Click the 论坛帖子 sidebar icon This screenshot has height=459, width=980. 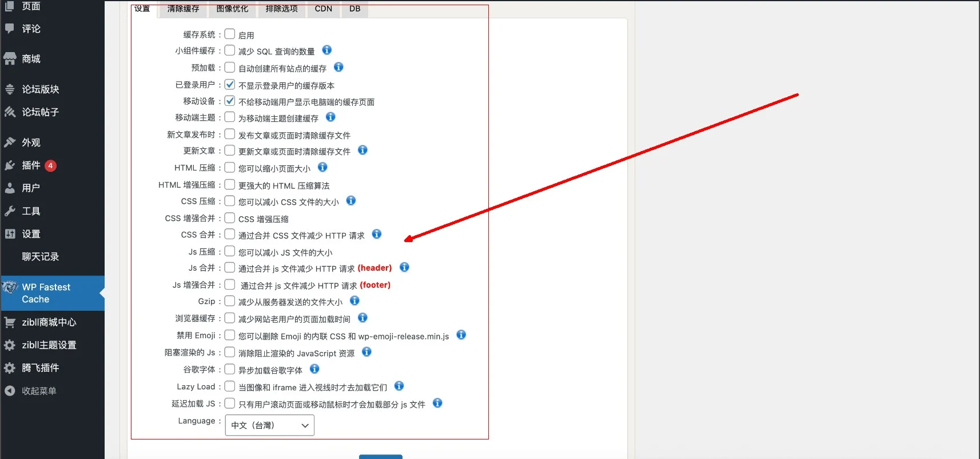pos(10,112)
